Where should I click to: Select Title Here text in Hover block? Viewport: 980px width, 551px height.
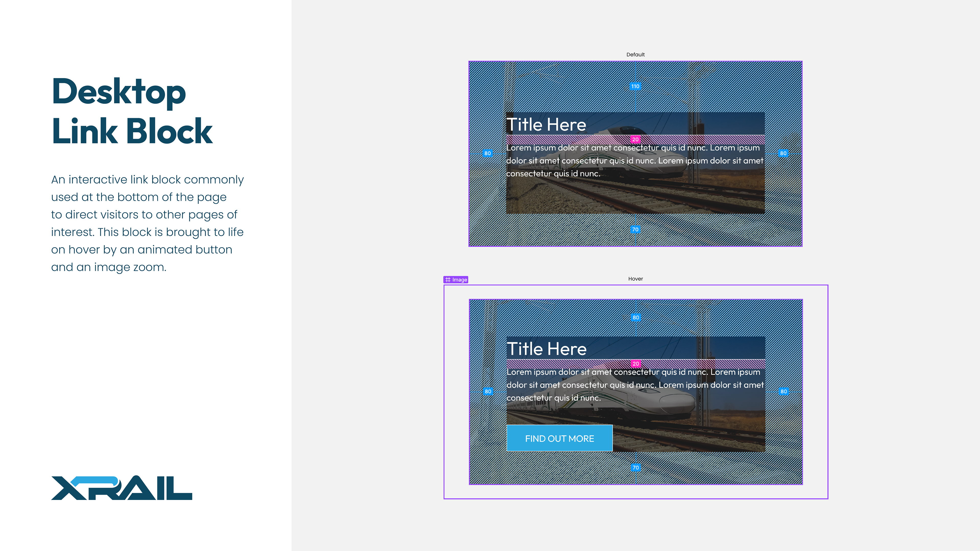pyautogui.click(x=547, y=349)
